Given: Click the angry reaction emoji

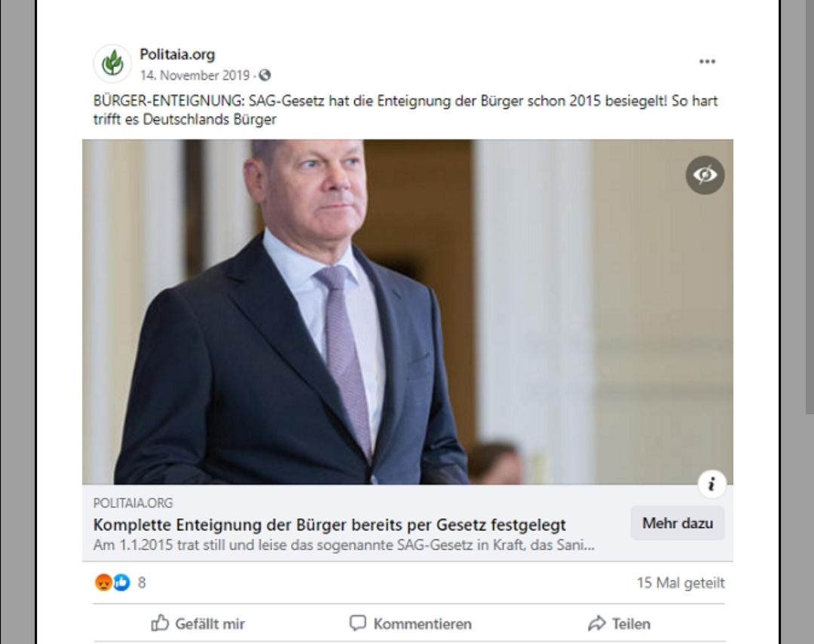Looking at the screenshot, I should pyautogui.click(x=103, y=583).
